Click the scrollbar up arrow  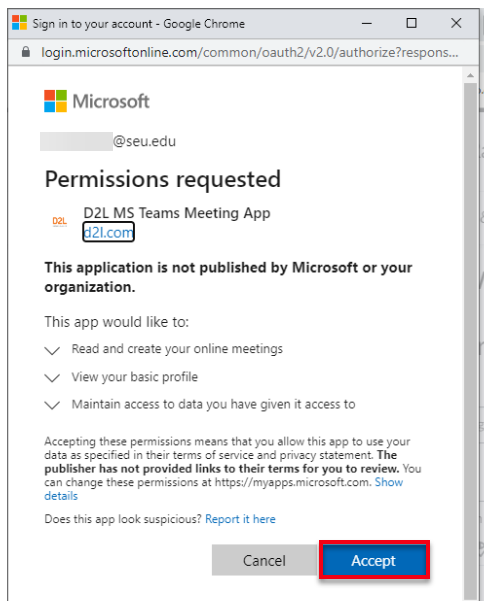[470, 76]
